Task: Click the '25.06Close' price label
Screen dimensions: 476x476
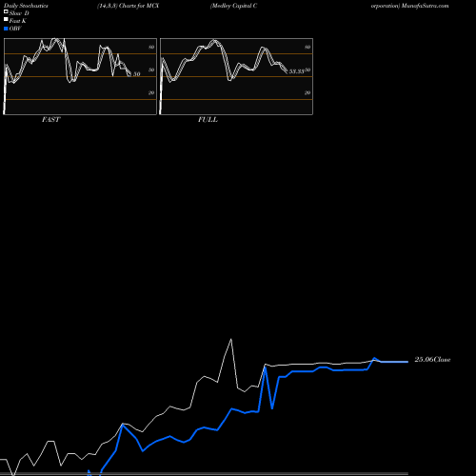Action: point(432,360)
